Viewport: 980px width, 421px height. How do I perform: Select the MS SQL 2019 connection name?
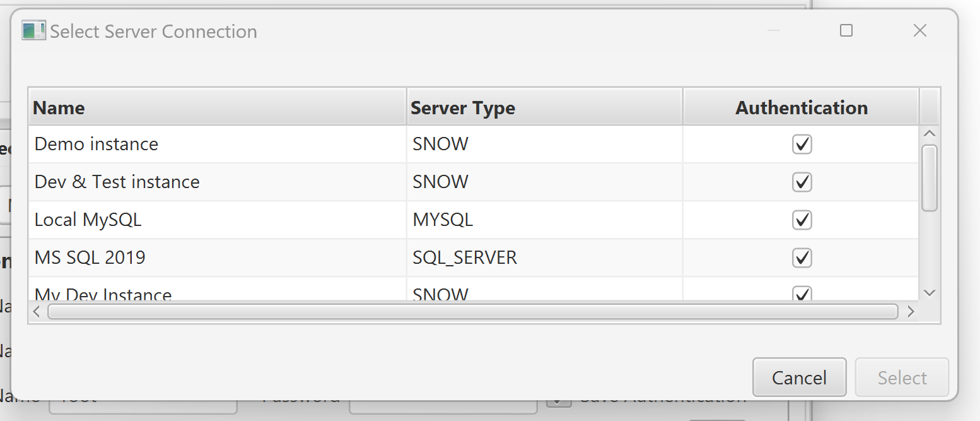[x=90, y=258]
